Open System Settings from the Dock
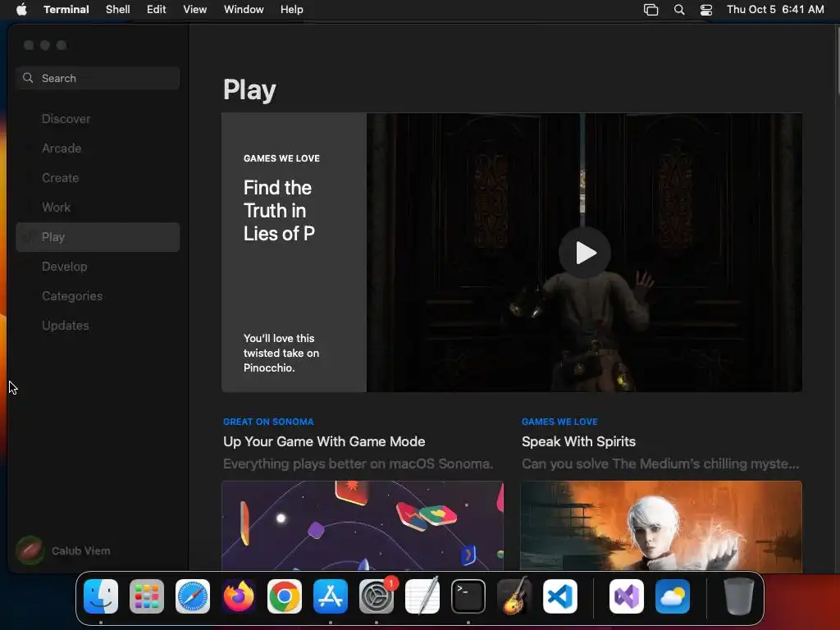 point(377,596)
